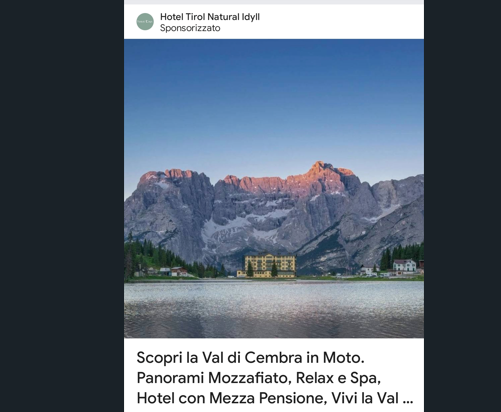This screenshot has width=501, height=412.
Task: Click the gray strip above the ad card
Action: 274,2
